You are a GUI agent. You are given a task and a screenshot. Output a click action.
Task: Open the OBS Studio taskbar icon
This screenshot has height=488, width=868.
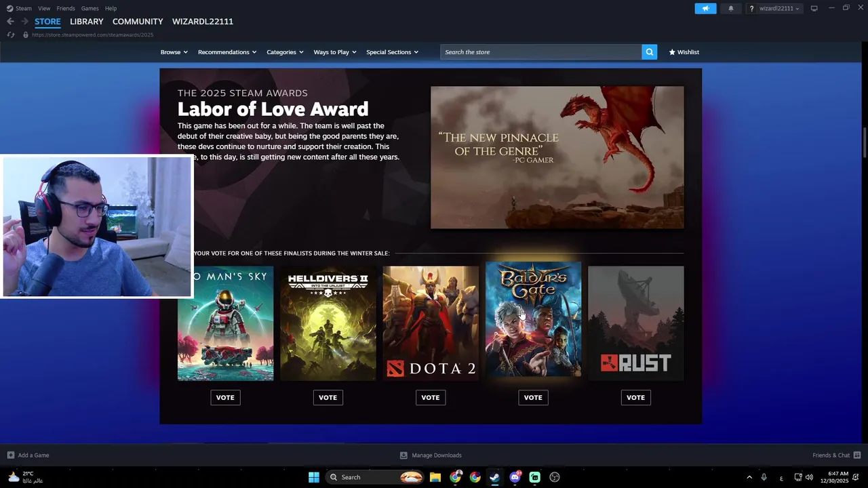555,477
